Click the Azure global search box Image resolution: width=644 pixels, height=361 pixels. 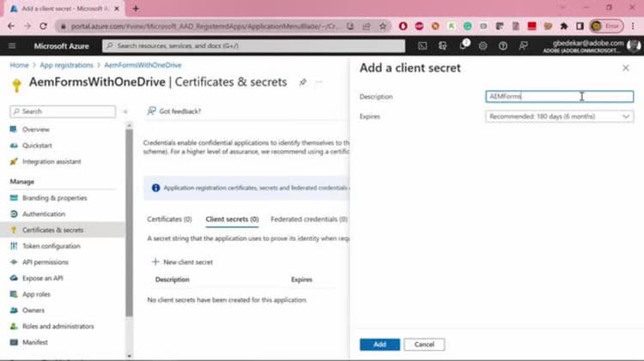click(x=253, y=46)
